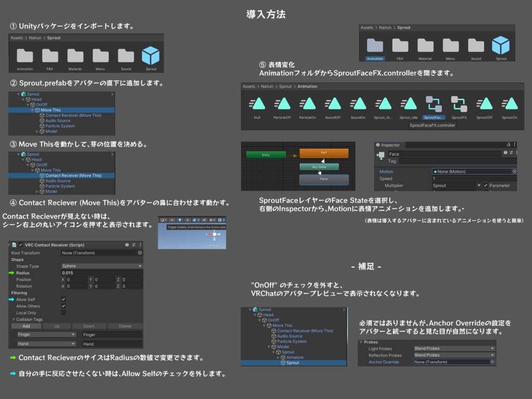The height and width of the screenshot is (399, 532).
Task: Toggle scene audio in the Scene toolbar
Action: click(188, 220)
